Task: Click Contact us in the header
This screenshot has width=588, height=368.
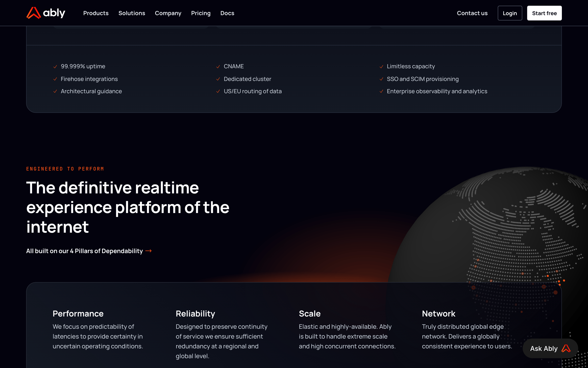Action: pos(472,13)
